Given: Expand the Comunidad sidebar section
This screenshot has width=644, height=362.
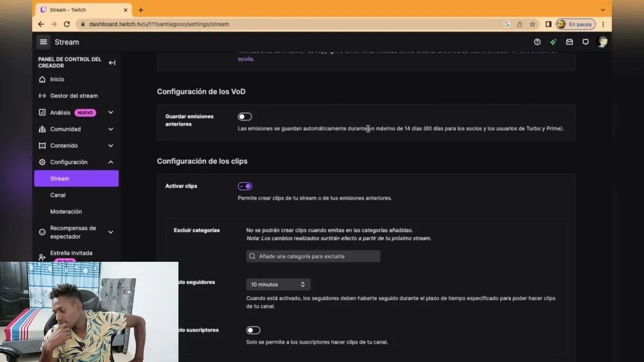Looking at the screenshot, I should point(111,129).
